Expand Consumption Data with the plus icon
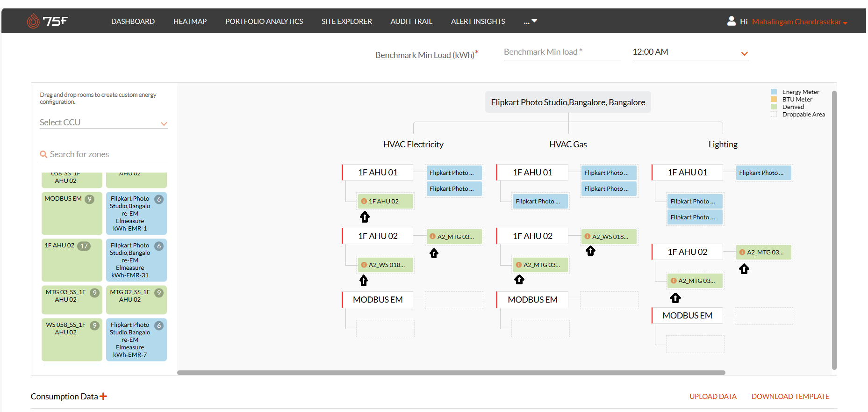868x412 pixels. pos(103,396)
